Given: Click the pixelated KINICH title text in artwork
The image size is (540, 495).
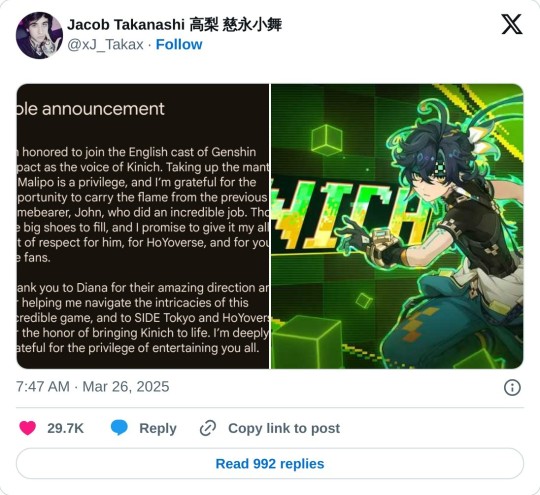Looking at the screenshot, I should pos(348,215).
